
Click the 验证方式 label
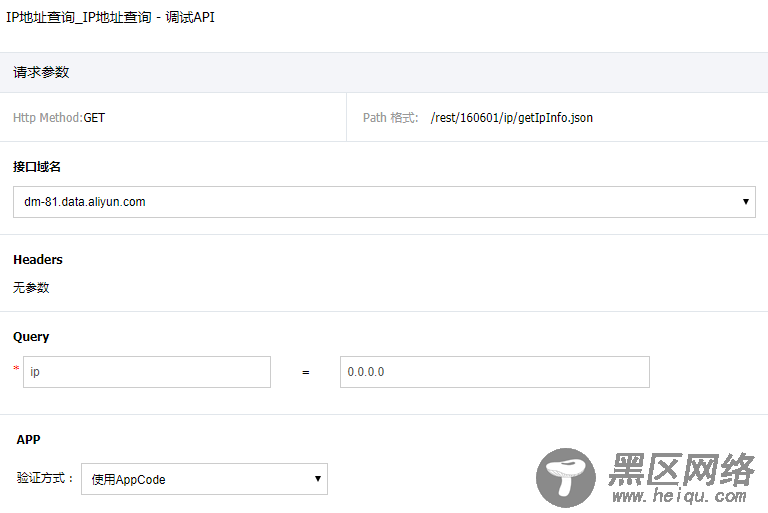click(45, 478)
